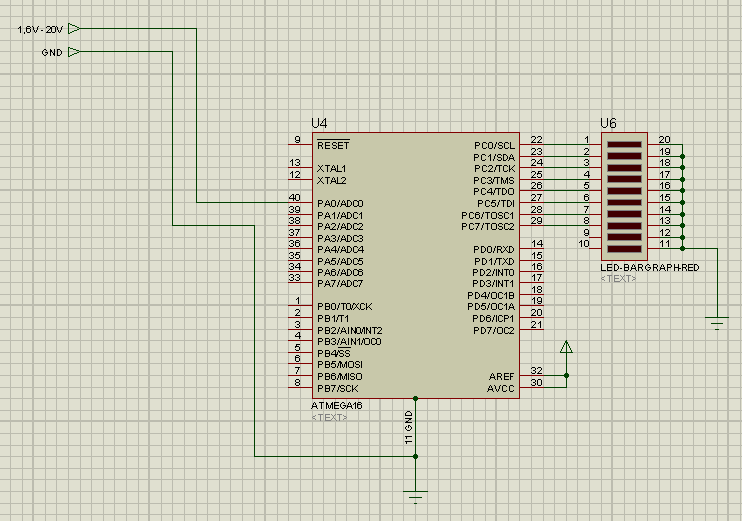
Task: Click the ground symbol right of the bargraph
Action: (717, 320)
